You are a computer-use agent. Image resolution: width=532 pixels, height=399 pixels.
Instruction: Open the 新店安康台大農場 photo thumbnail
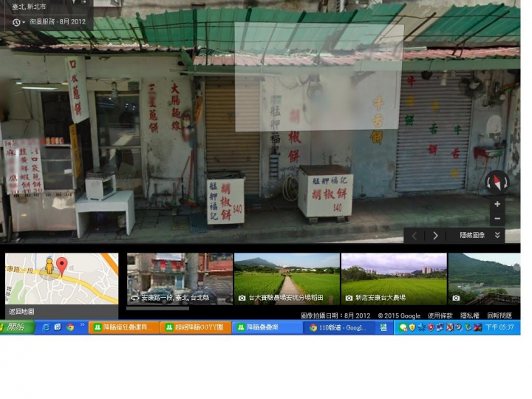coord(394,279)
